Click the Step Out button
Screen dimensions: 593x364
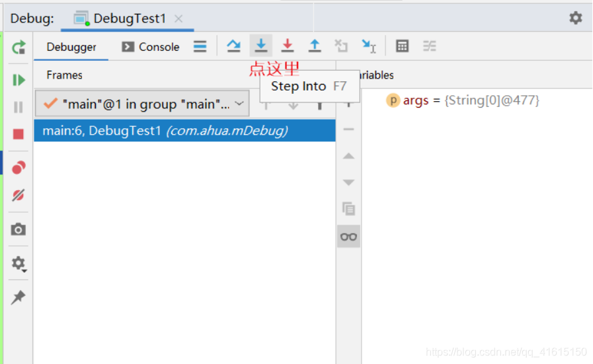coord(315,46)
